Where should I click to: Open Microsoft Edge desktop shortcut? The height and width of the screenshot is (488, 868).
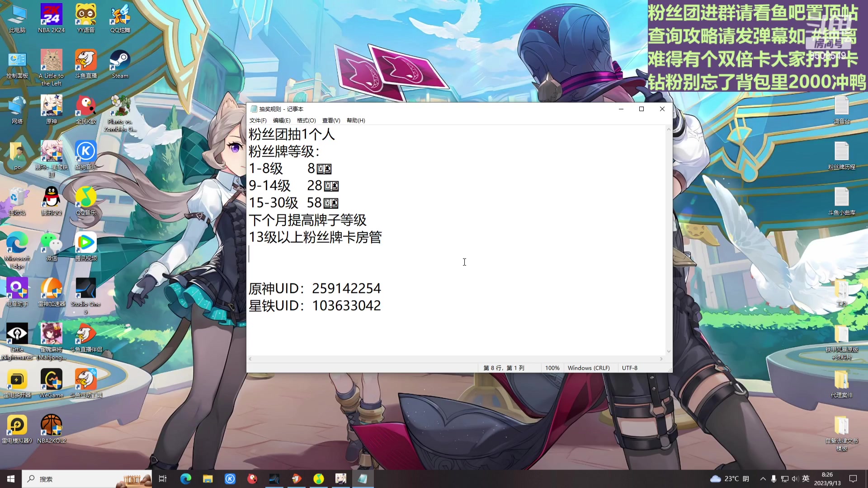pyautogui.click(x=17, y=250)
